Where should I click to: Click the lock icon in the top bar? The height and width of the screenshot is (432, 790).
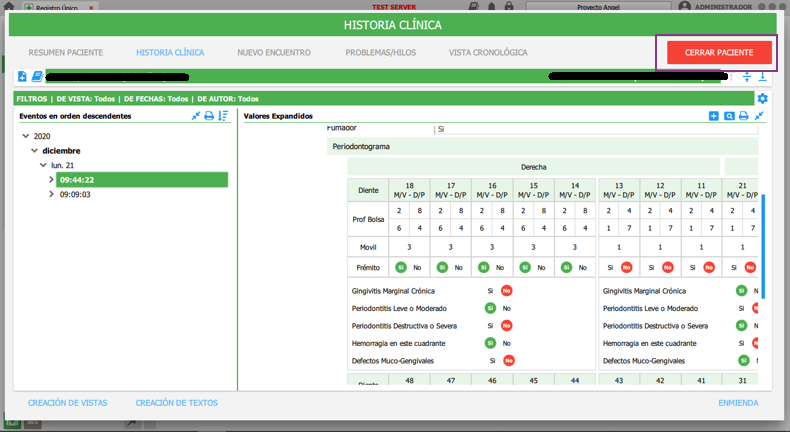pyautogui.click(x=509, y=6)
